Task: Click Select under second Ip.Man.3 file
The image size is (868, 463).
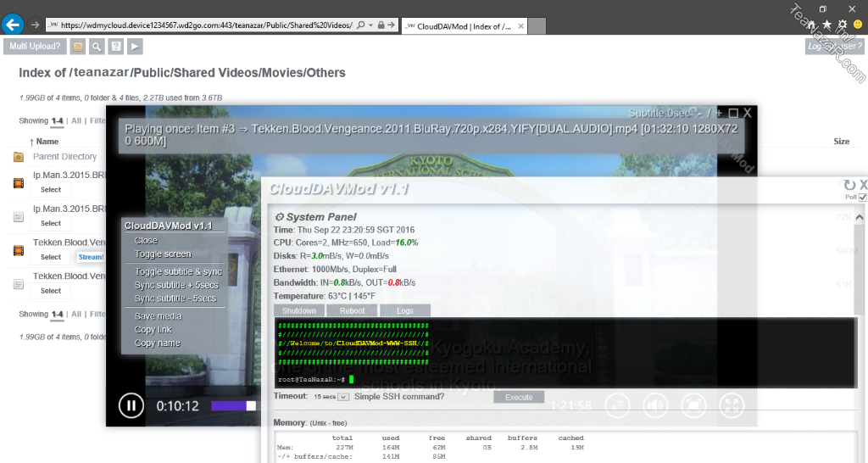Action: (x=51, y=223)
